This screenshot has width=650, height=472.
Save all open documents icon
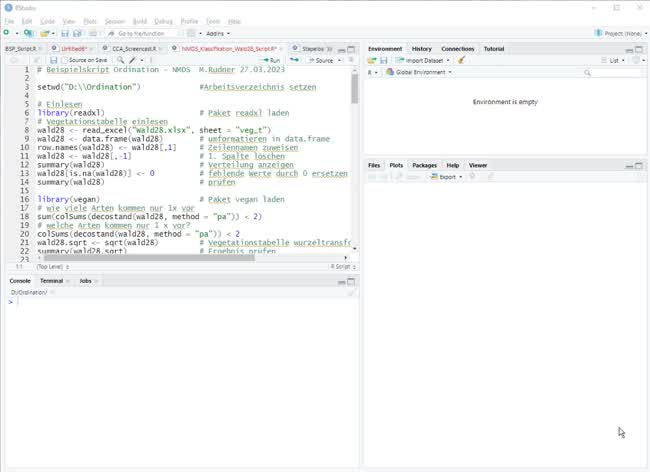(77, 33)
